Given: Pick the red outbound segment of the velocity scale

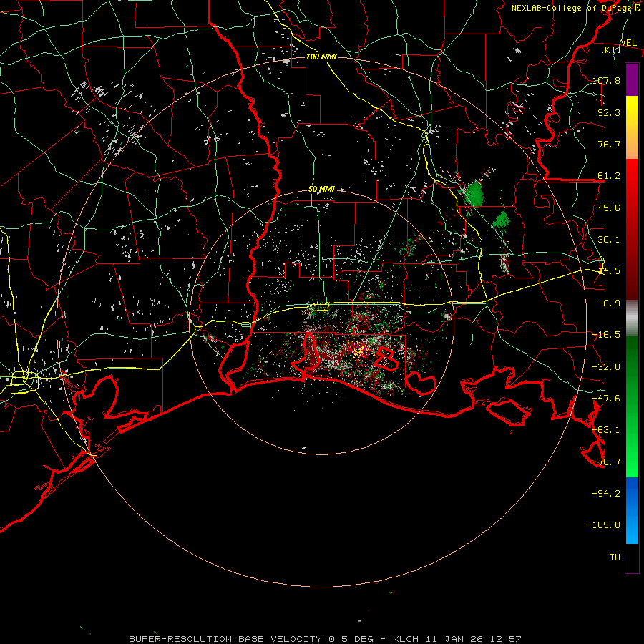Looking at the screenshot, I should [632, 229].
